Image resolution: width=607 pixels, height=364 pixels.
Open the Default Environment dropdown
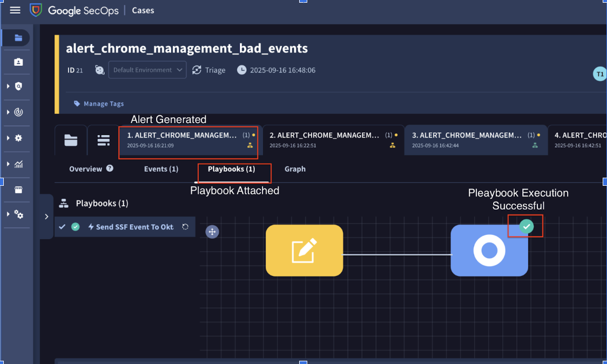[147, 70]
